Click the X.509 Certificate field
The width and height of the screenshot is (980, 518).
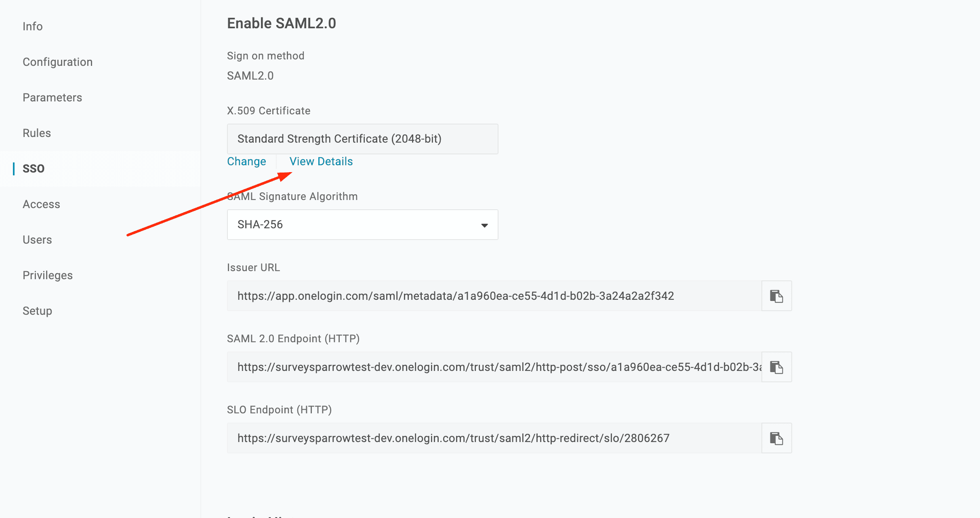point(362,139)
